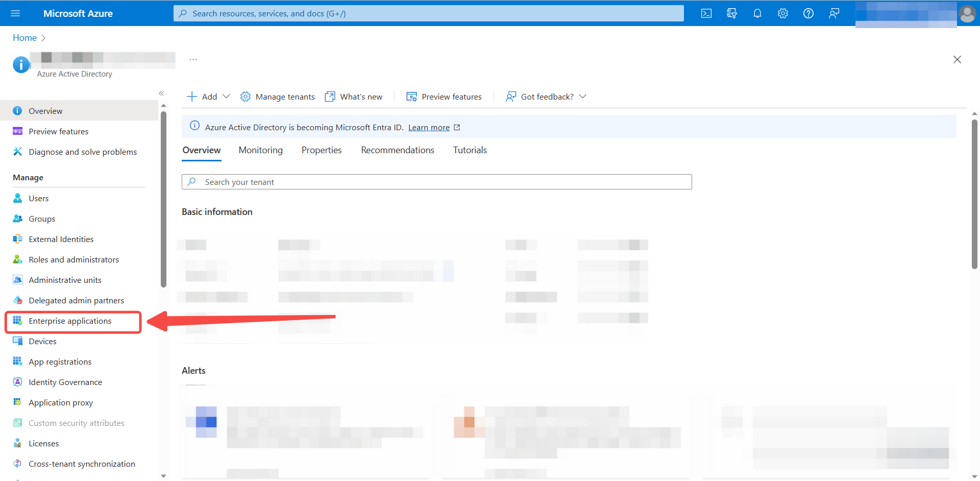The height and width of the screenshot is (481, 980).
Task: Click the info icon in Entra banner
Action: 194,126
